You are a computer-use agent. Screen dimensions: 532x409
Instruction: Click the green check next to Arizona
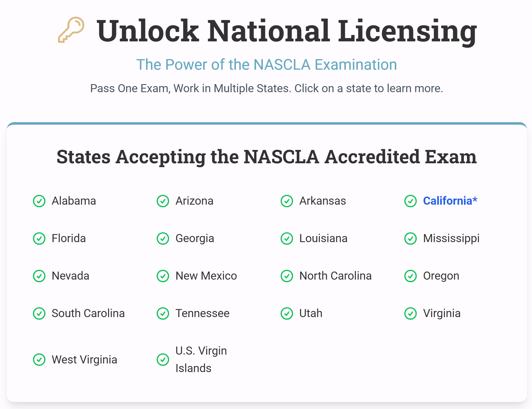tap(163, 201)
